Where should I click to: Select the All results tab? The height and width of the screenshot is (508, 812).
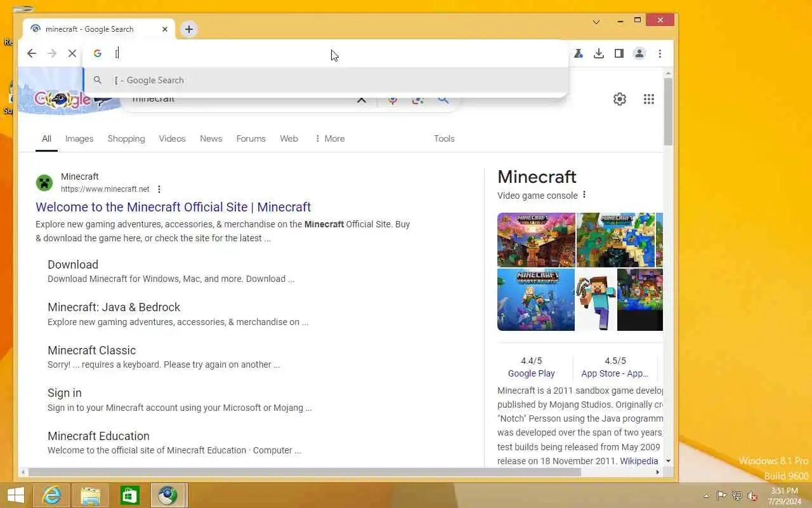pos(46,138)
